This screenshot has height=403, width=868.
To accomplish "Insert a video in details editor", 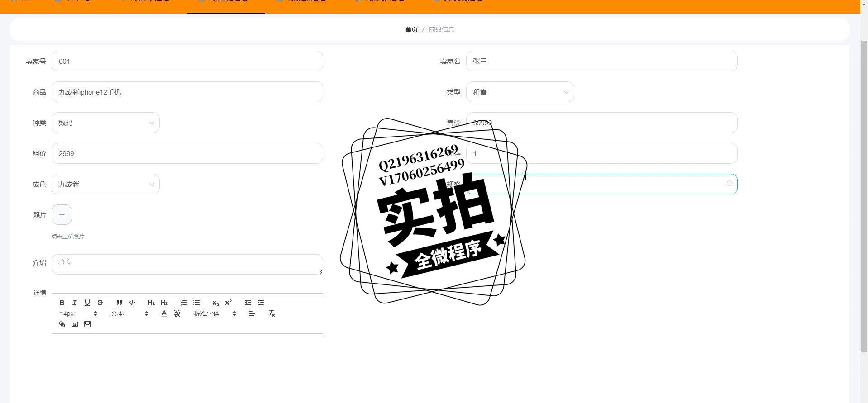I will pyautogui.click(x=87, y=324).
